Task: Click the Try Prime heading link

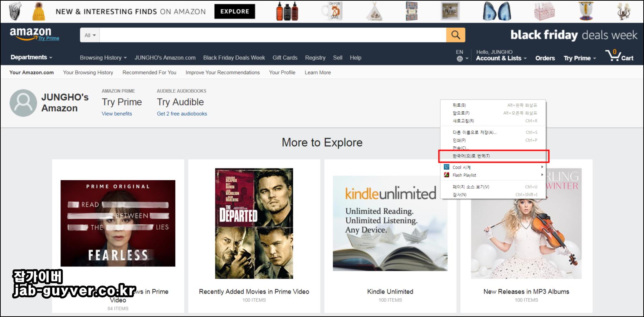Action: [122, 102]
